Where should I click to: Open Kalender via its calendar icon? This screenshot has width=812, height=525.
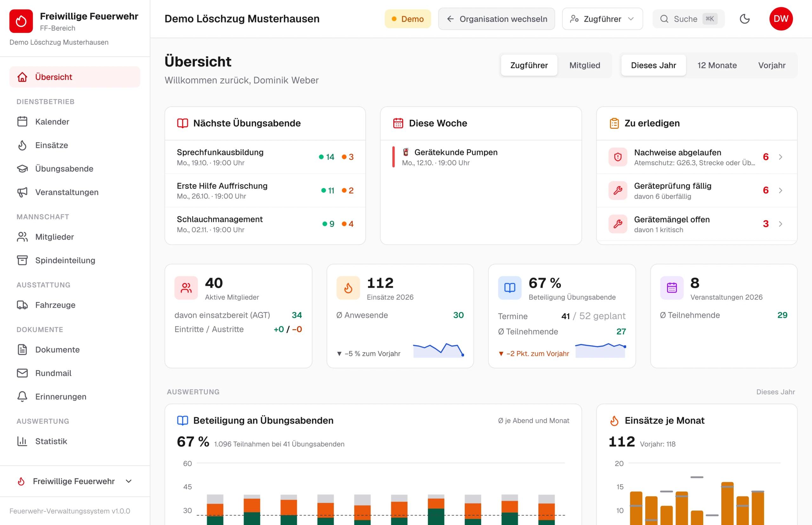pyautogui.click(x=22, y=122)
